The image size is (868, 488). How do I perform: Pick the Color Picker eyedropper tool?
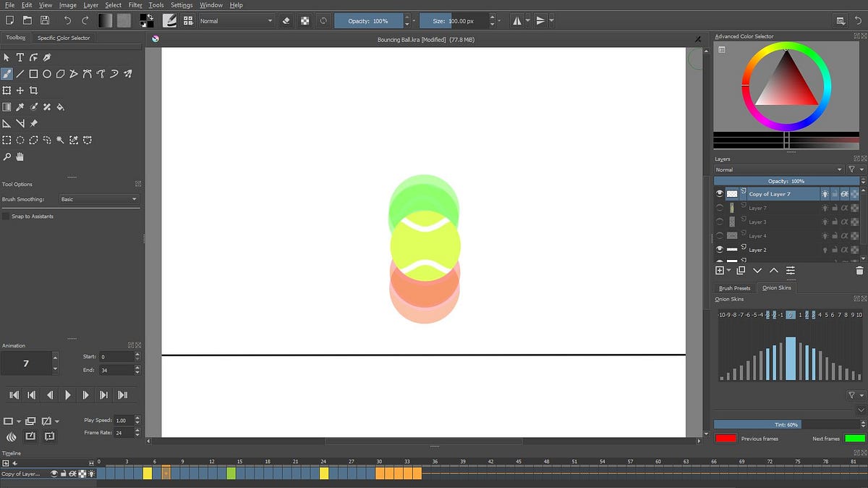20,107
